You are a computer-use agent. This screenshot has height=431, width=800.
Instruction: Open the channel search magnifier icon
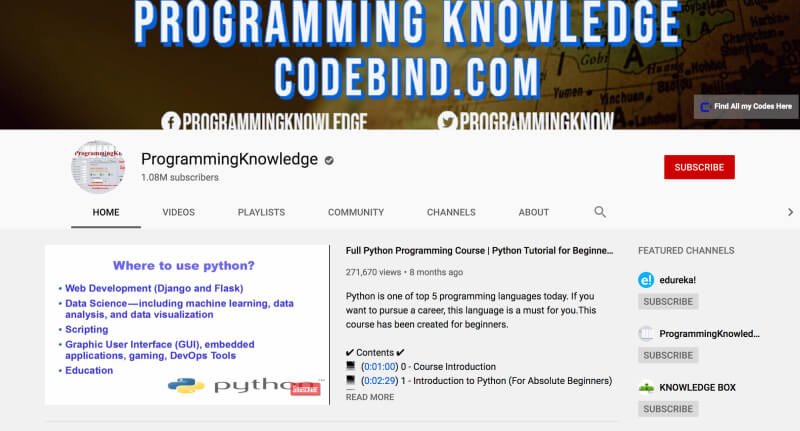600,212
